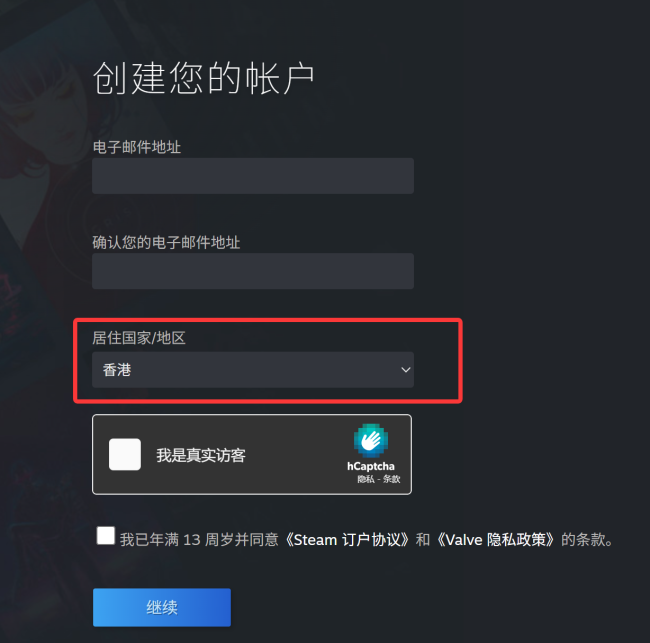The width and height of the screenshot is (650, 643).
Task: Click the 我是真实访客 captcha label
Action: [201, 456]
